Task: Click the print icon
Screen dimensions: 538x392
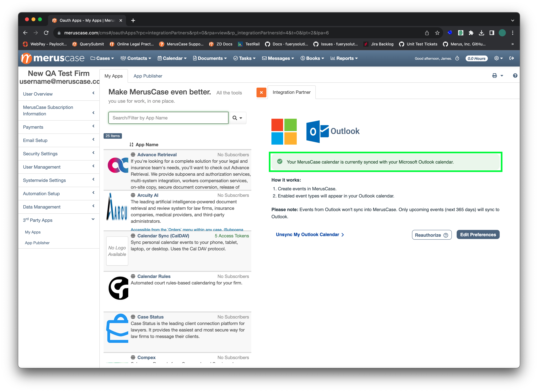Action: pyautogui.click(x=494, y=76)
